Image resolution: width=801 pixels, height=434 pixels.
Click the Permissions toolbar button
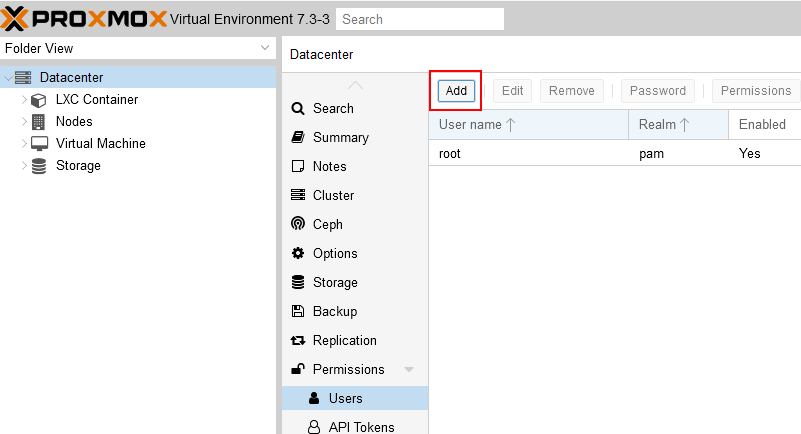click(756, 90)
